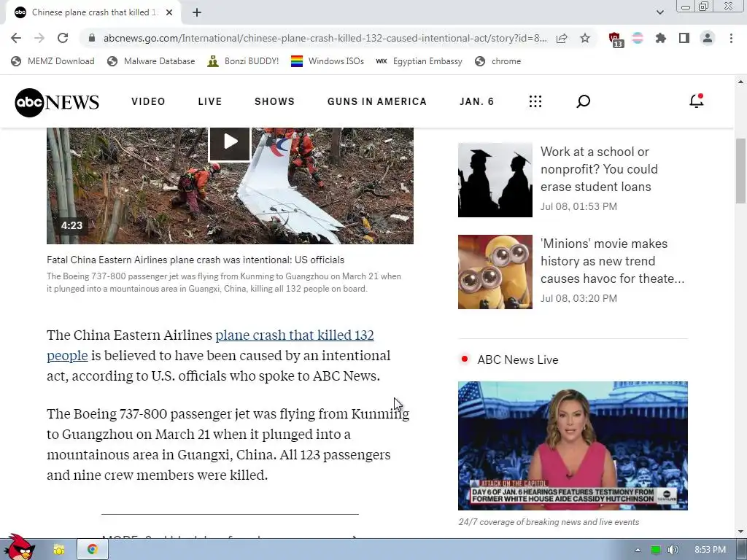Open the volume speaker tray icon

pos(673,550)
